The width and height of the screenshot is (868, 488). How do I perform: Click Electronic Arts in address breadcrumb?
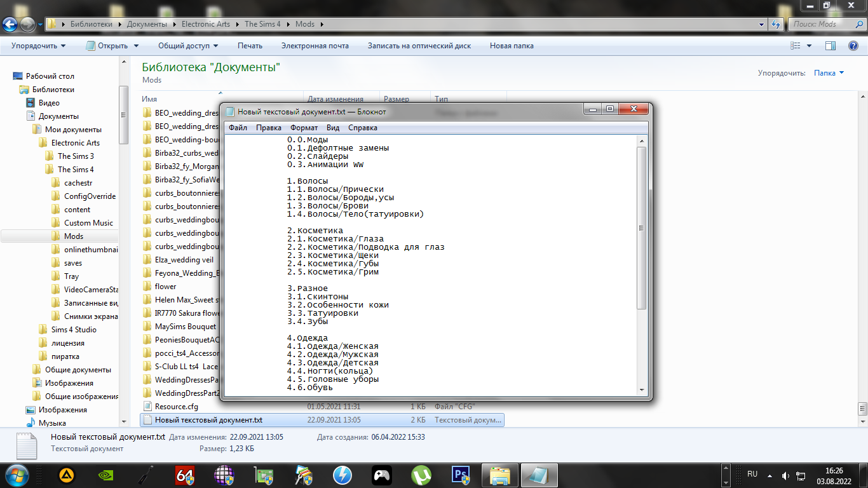[x=206, y=24]
